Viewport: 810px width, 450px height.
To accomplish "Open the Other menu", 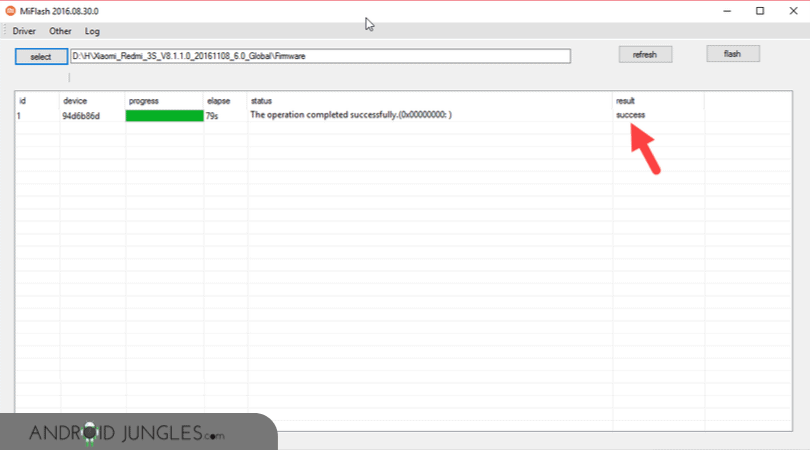I will 60,31.
